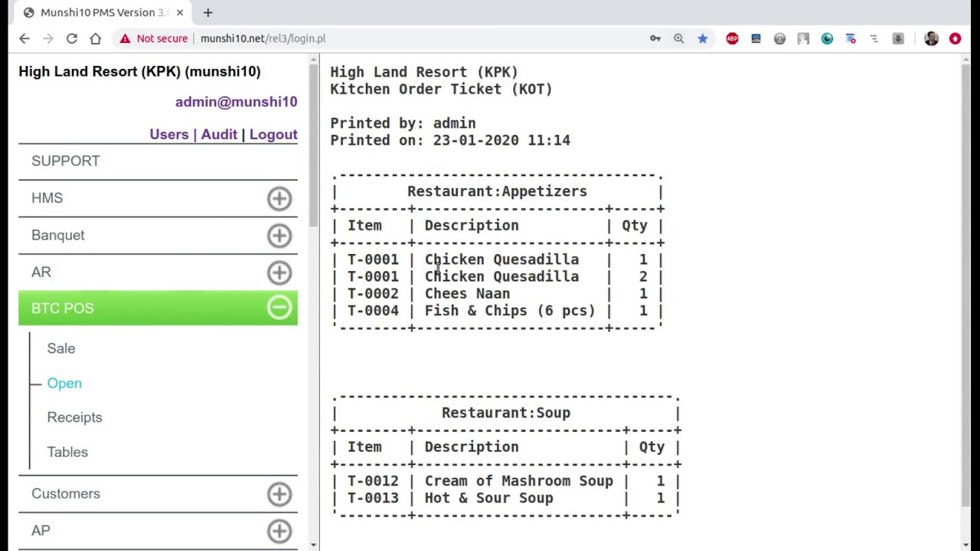Click the zoom magnifier icon in address bar

(x=678, y=38)
